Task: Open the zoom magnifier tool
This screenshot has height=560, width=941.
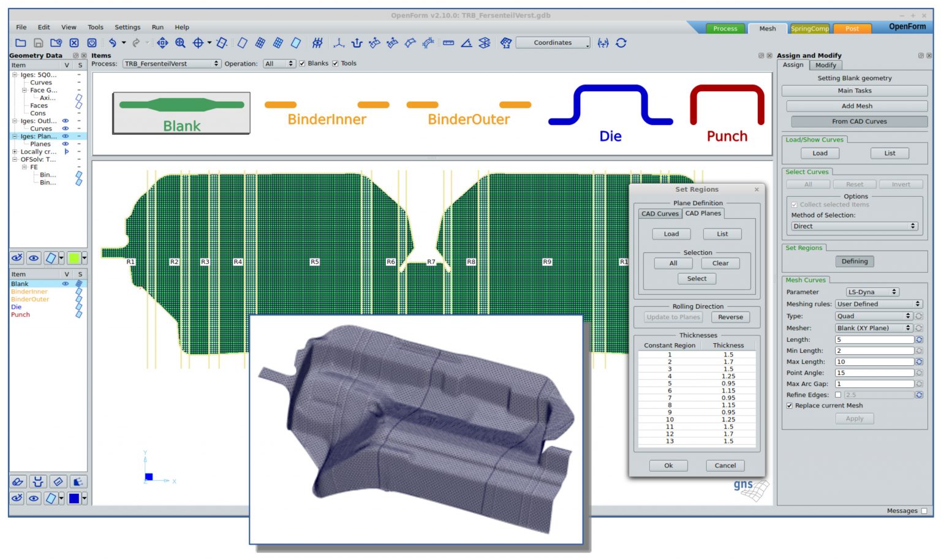Action: pyautogui.click(x=181, y=43)
